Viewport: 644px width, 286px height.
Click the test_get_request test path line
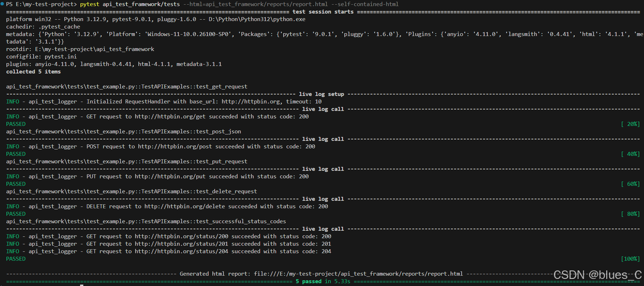click(127, 86)
